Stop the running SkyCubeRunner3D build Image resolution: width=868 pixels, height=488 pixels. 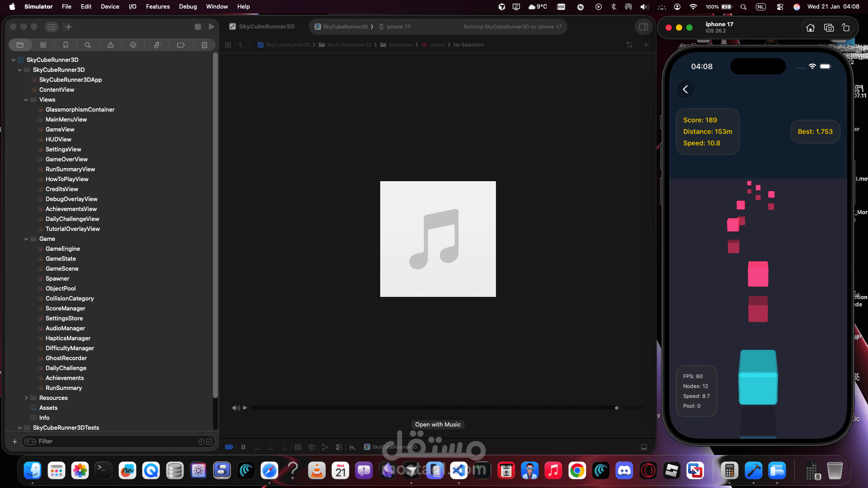[x=198, y=27]
